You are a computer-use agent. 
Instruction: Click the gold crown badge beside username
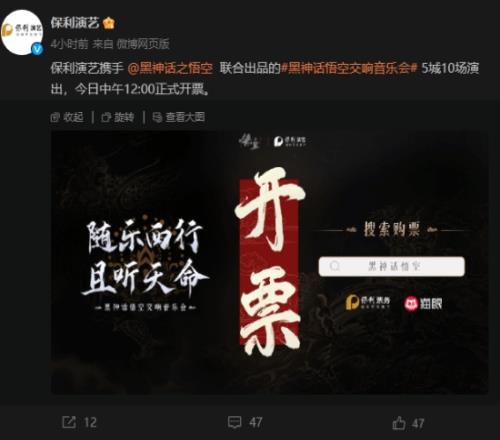click(109, 23)
